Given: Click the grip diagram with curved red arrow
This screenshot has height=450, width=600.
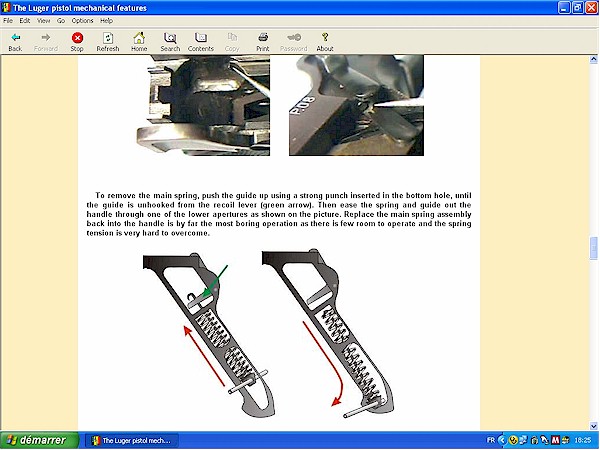Looking at the screenshot, I should point(328,333).
